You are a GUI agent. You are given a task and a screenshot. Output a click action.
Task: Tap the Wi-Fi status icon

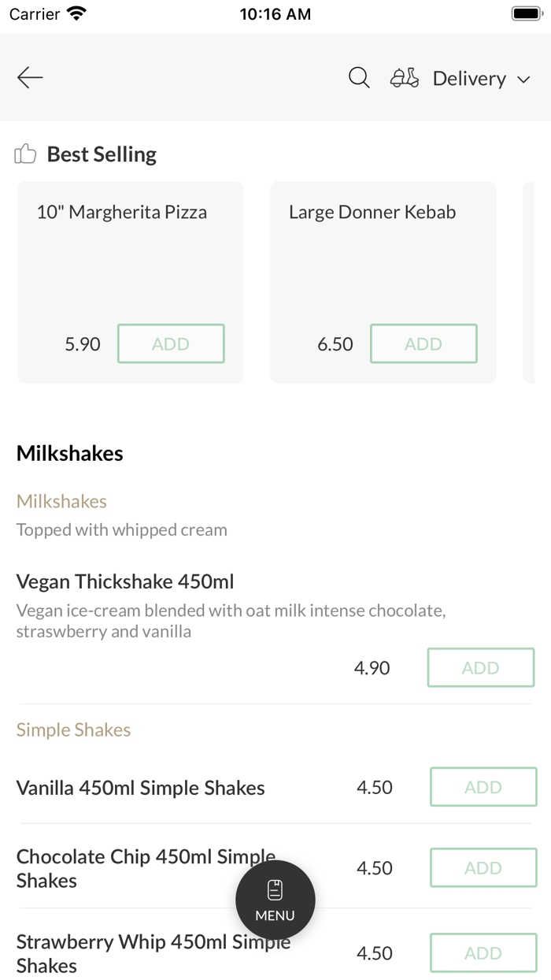point(76,14)
